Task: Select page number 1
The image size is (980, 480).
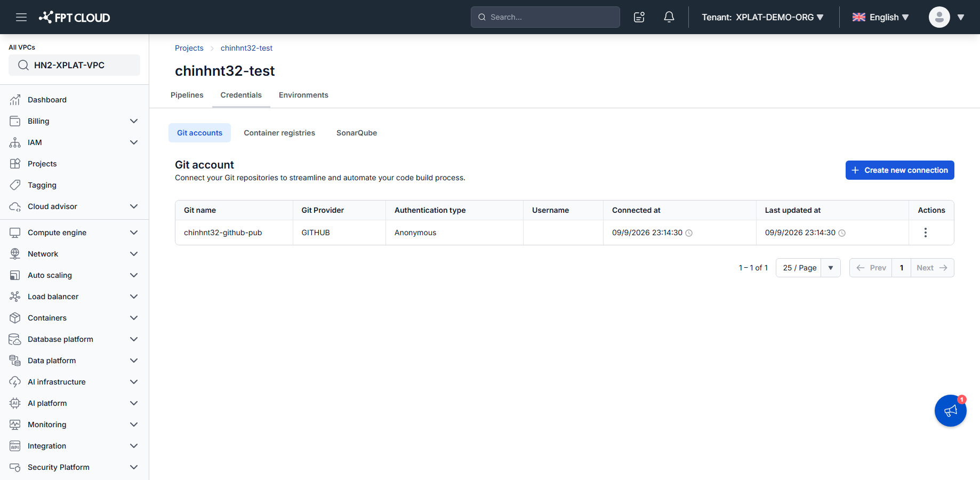Action: point(902,268)
